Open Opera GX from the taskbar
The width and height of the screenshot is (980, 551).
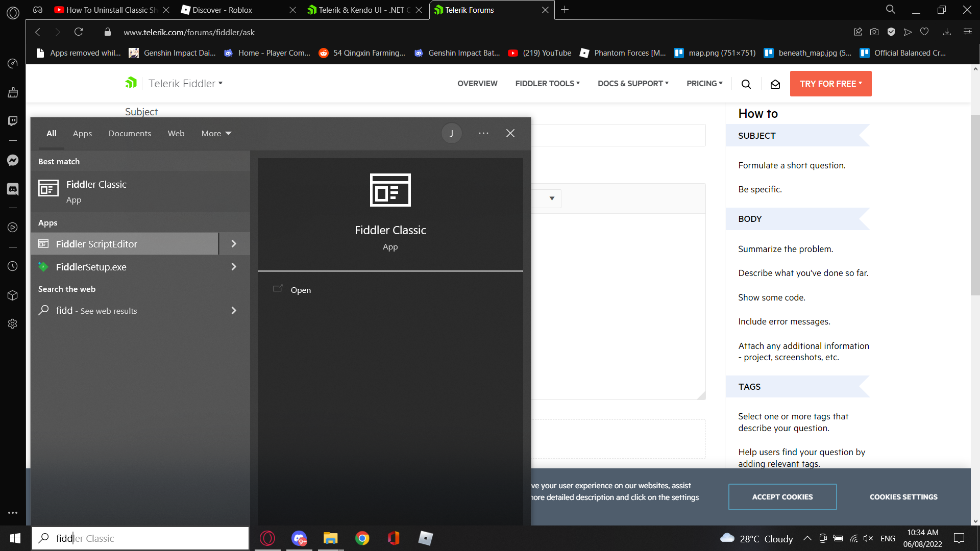[x=267, y=538]
